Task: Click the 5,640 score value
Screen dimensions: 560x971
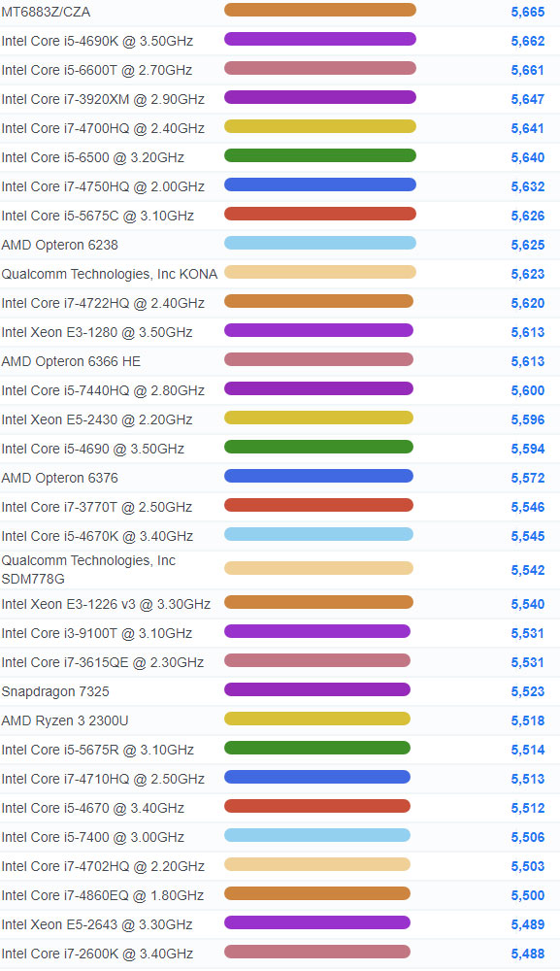Action: (x=528, y=157)
